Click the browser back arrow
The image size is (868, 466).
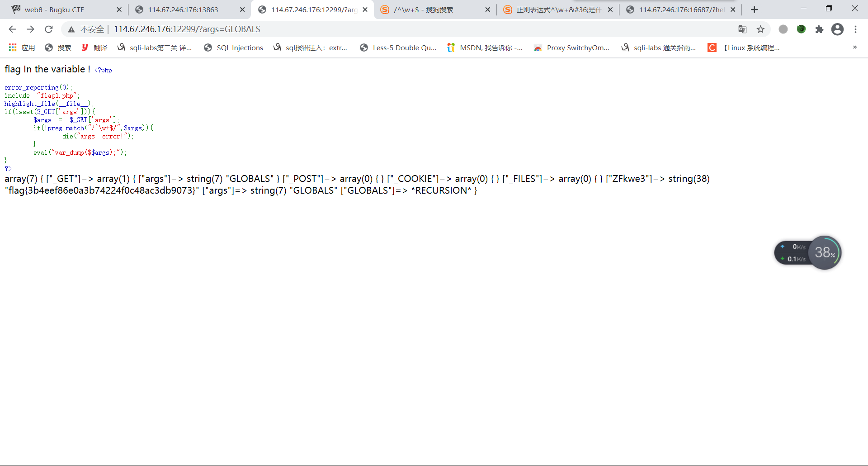(x=12, y=29)
